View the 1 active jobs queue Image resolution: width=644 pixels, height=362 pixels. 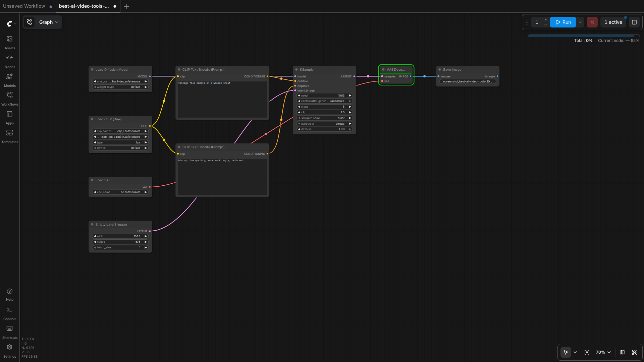tap(613, 22)
